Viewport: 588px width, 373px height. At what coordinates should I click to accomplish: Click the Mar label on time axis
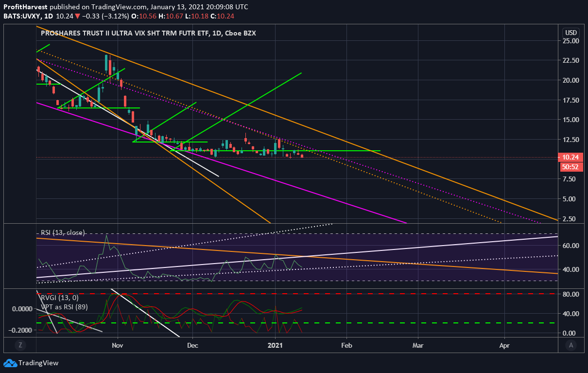coord(418,345)
